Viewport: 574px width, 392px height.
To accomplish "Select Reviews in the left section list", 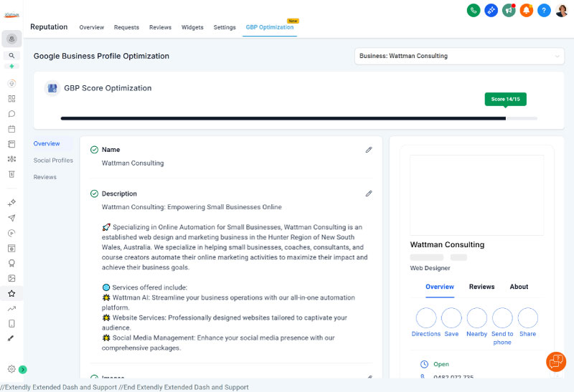I will (x=45, y=177).
